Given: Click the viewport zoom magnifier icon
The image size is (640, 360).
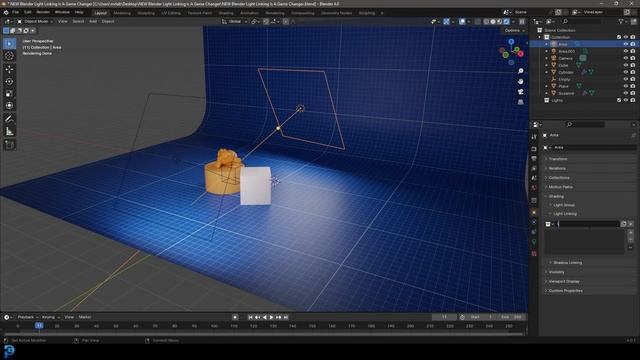Looking at the screenshot, I should point(520,71).
